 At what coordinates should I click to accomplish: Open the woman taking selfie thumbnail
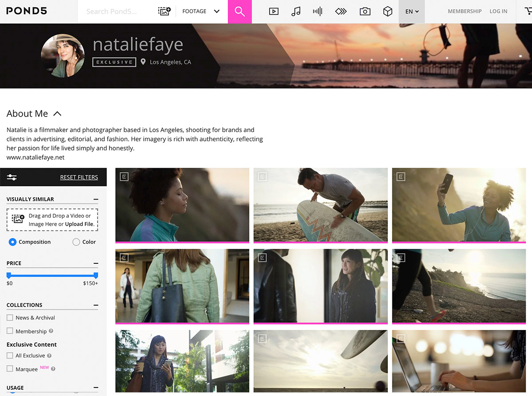coord(459,205)
